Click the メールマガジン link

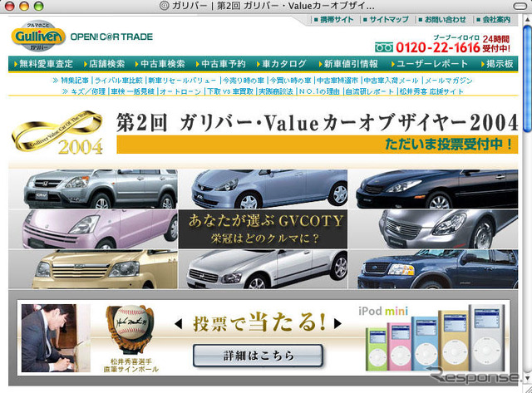click(449, 81)
